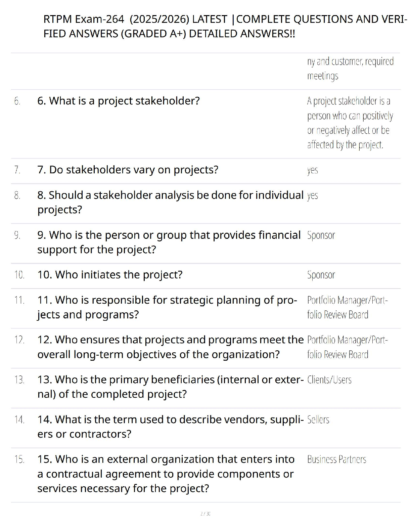Image resolution: width=411 pixels, height=532 pixels.
Task: Click Portfolio Manager answer for question 11
Action: 348,307
